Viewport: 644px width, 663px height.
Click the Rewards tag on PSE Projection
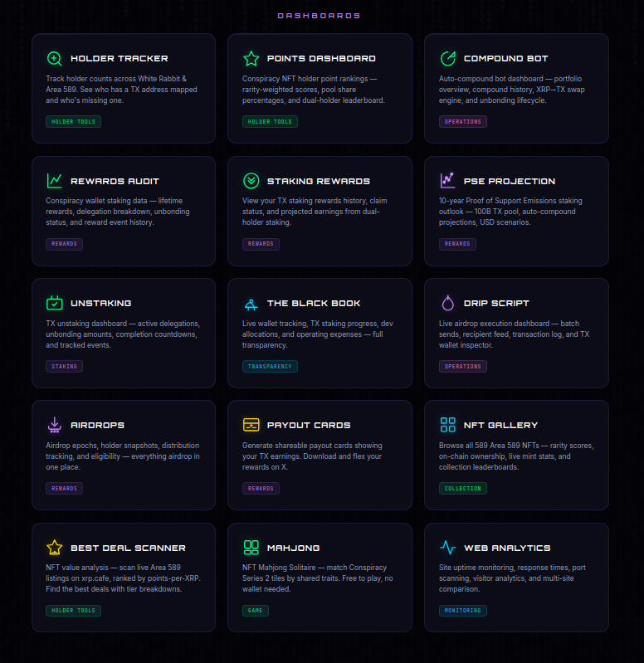(x=457, y=244)
